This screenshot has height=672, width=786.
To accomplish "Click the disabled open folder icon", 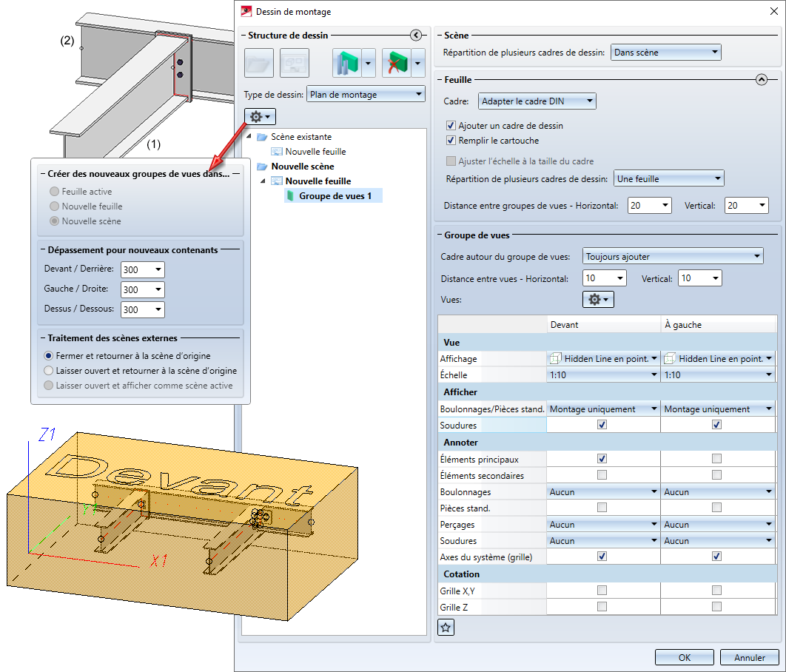I will [x=259, y=64].
